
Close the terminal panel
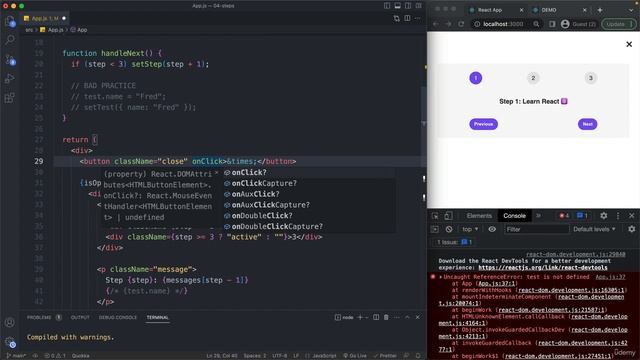click(418, 317)
